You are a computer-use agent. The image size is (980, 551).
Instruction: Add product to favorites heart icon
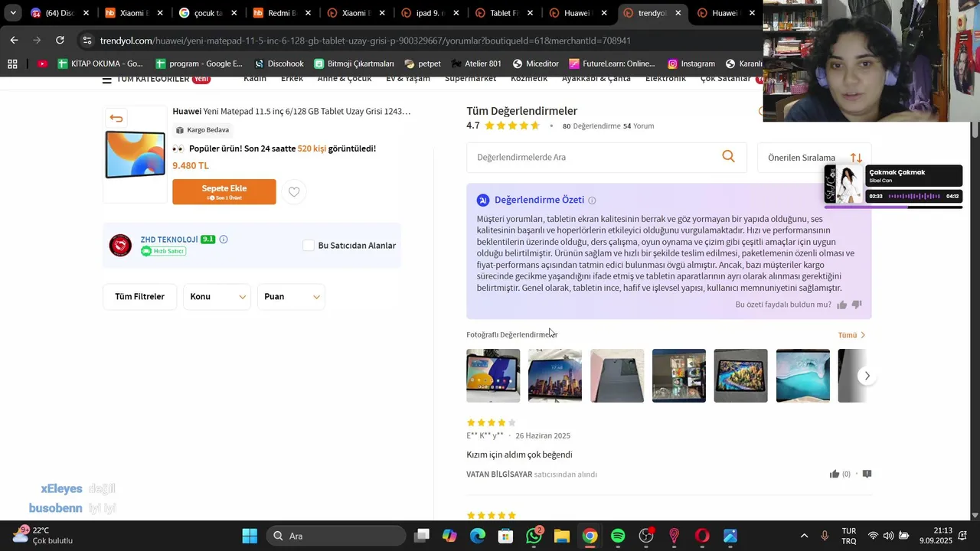[x=294, y=192]
